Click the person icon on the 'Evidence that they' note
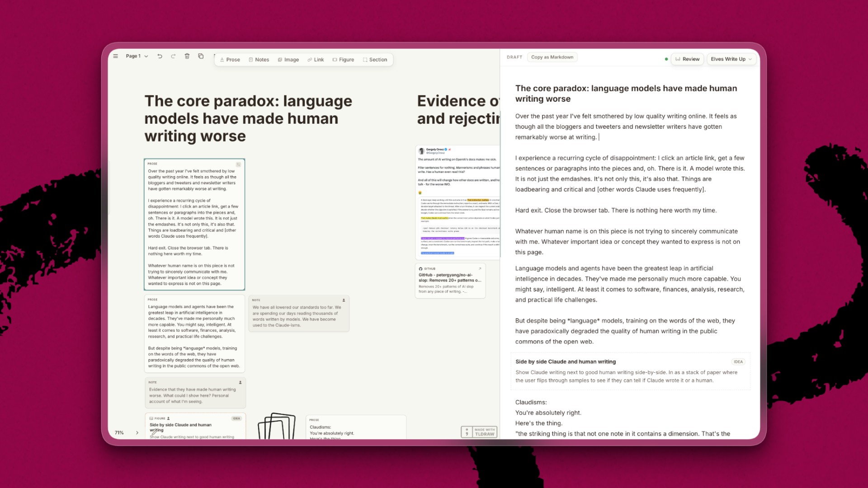This screenshot has height=488, width=868. [240, 383]
